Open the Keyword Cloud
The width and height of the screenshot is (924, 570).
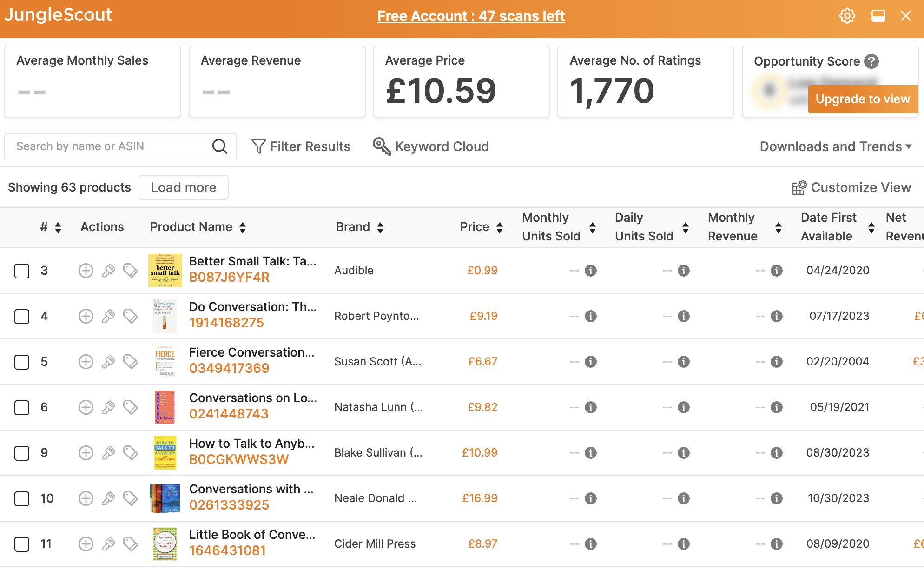431,146
